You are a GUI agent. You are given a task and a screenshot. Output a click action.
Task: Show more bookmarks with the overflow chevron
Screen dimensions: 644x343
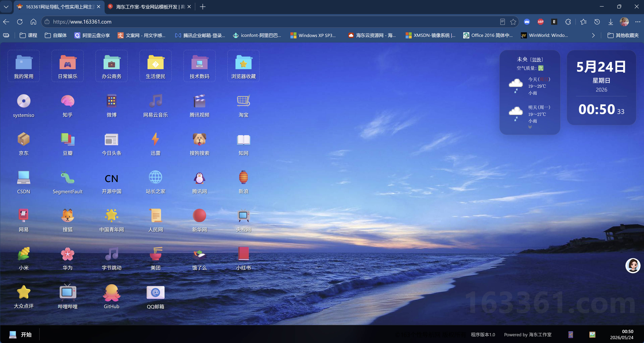[593, 36]
